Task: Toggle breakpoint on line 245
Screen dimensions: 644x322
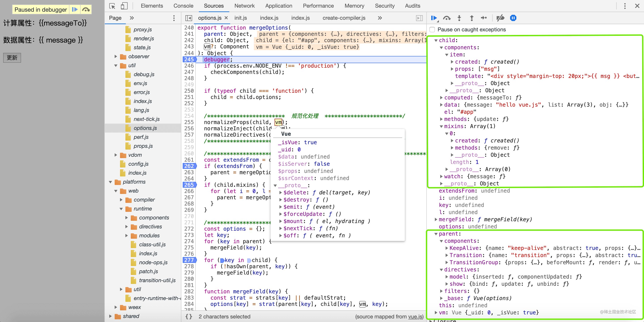Action: click(x=189, y=60)
